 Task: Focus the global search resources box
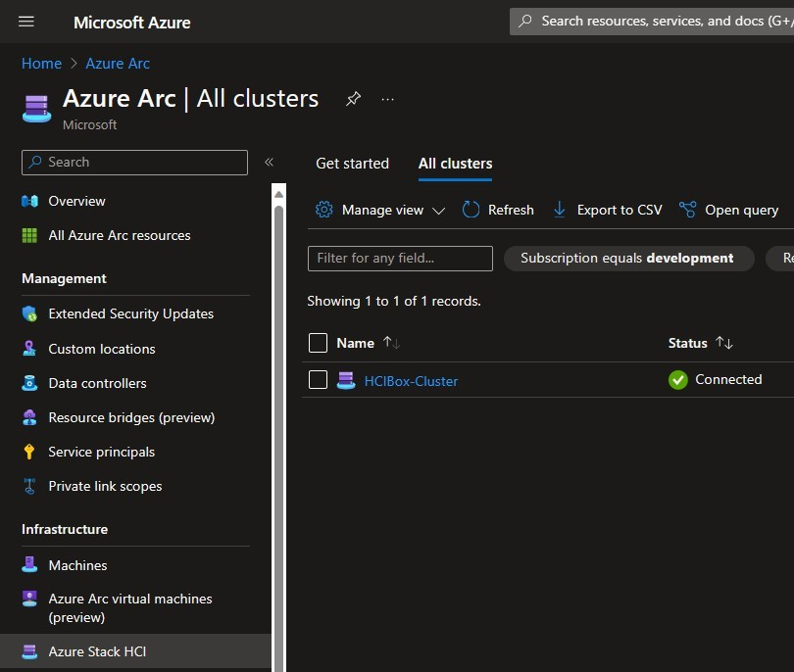tap(652, 22)
